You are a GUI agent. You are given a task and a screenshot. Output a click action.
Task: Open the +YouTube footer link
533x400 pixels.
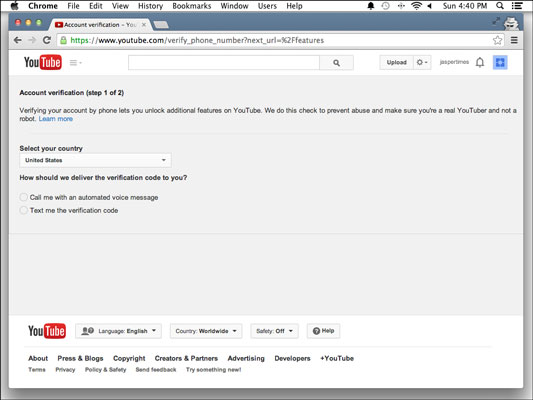(x=337, y=358)
